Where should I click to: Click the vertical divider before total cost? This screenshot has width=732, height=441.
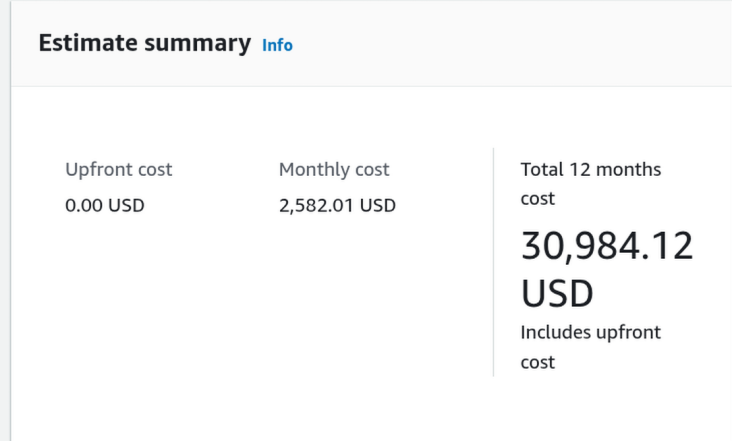click(494, 262)
